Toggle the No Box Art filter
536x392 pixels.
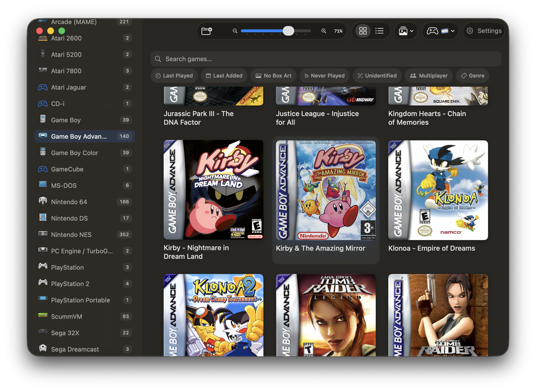click(x=273, y=76)
